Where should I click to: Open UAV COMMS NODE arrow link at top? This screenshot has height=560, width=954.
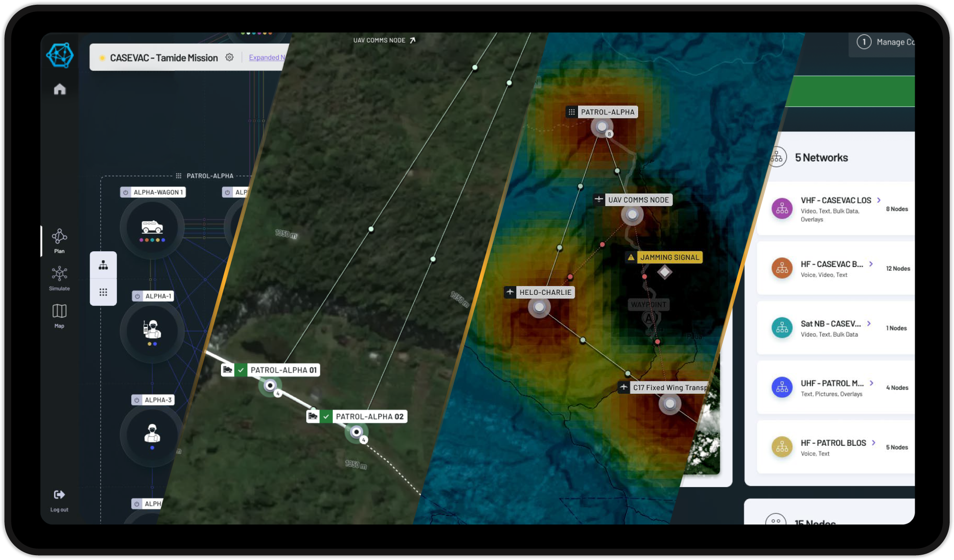pos(413,40)
